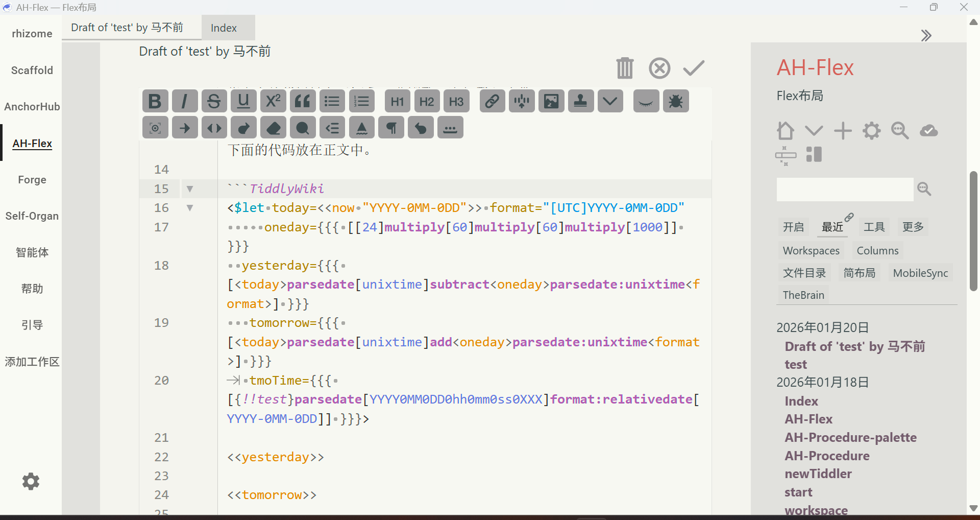Open the more-options chevron in editor toolbar
Image resolution: width=980 pixels, height=520 pixels.
(610, 101)
